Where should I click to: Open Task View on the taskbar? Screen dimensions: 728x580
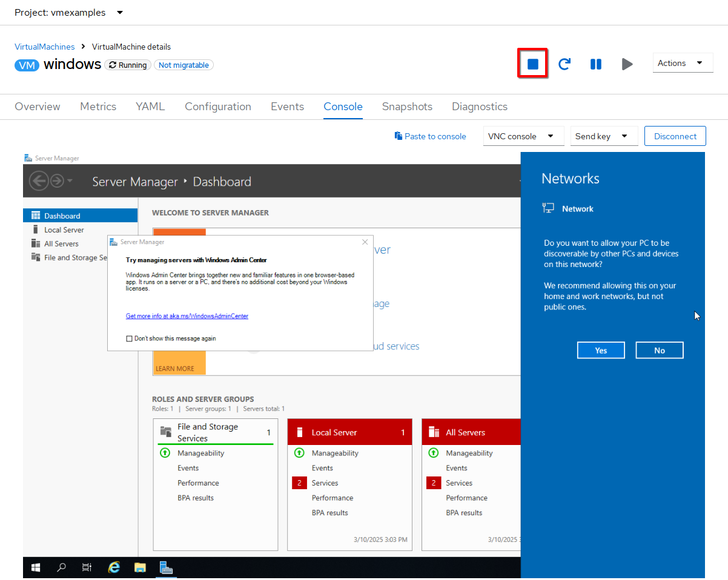(87, 567)
